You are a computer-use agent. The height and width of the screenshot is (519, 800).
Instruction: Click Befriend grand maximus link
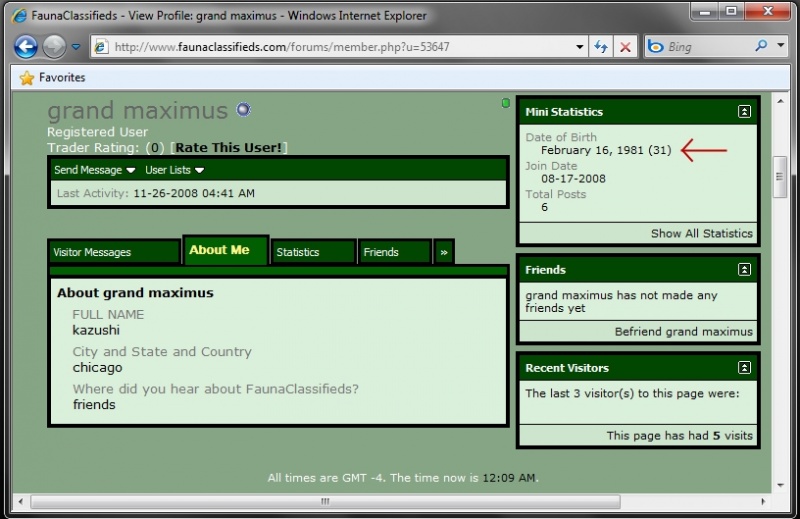(x=683, y=332)
